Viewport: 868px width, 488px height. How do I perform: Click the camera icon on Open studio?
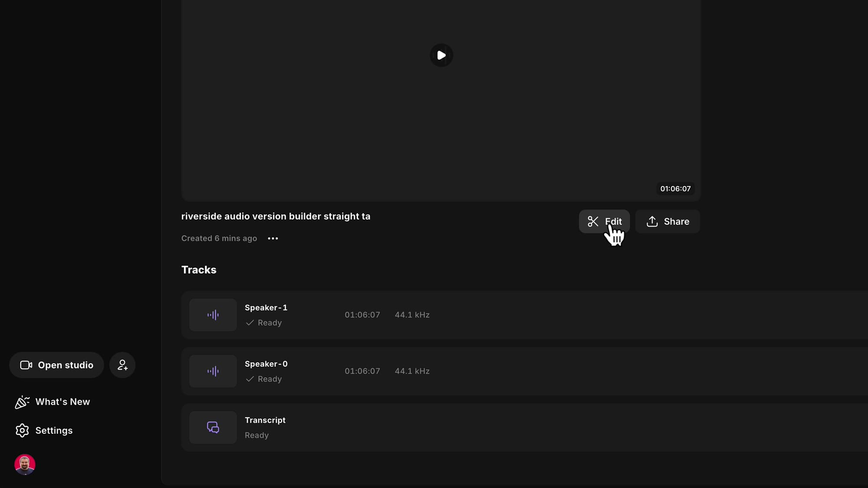(26, 365)
